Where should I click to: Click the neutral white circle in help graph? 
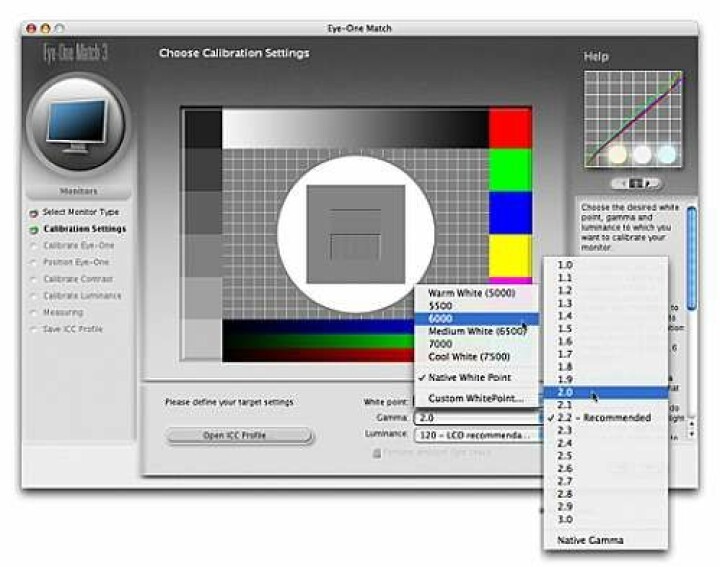642,154
